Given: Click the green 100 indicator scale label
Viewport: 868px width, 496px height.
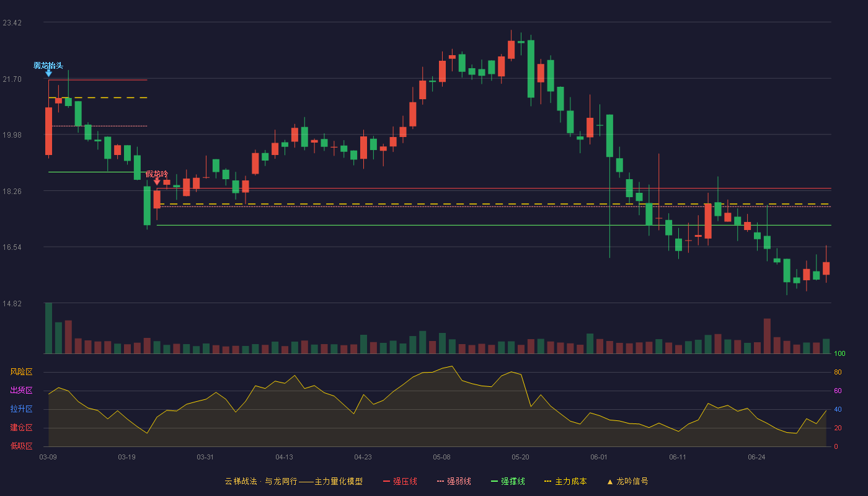Looking at the screenshot, I should point(839,353).
